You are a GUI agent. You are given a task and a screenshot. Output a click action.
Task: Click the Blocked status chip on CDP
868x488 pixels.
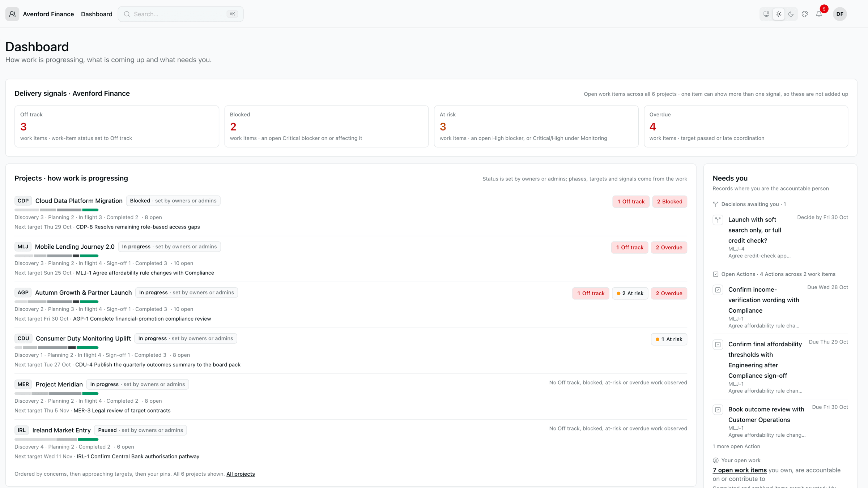pyautogui.click(x=173, y=201)
